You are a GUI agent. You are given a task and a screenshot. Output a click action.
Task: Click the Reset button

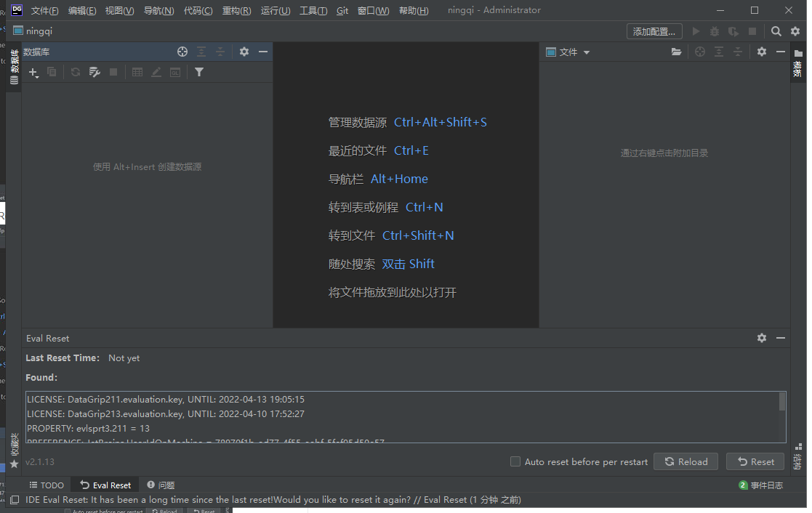[755, 461]
